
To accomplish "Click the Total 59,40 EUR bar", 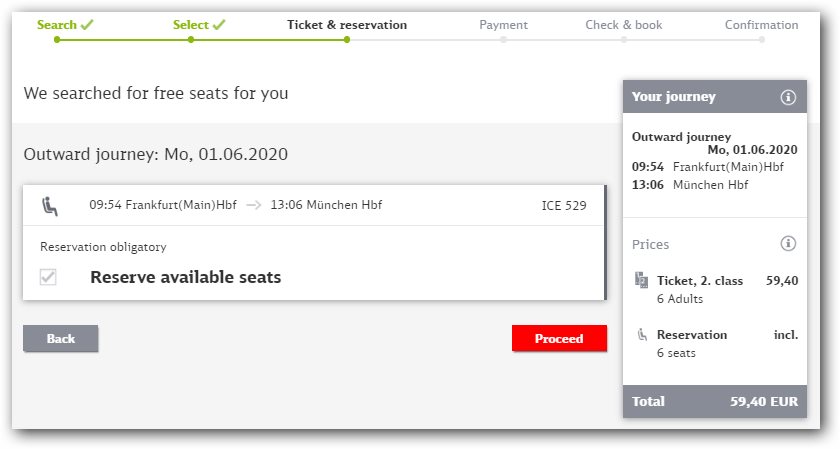I will pos(715,401).
